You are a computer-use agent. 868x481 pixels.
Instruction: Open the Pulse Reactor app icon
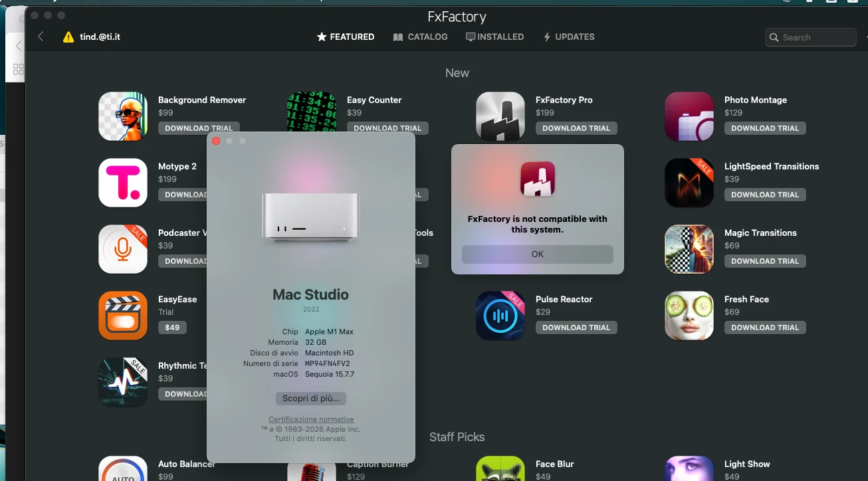(500, 316)
